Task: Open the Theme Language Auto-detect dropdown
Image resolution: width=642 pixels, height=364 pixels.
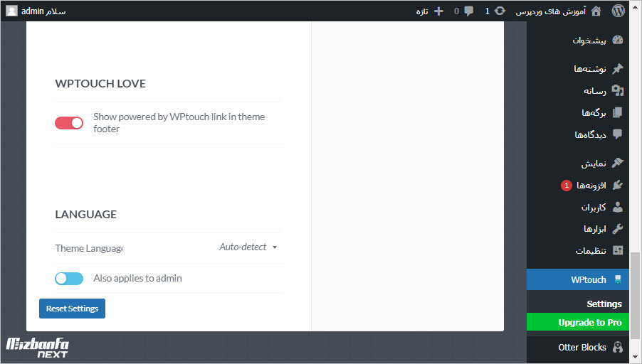Action: (248, 247)
